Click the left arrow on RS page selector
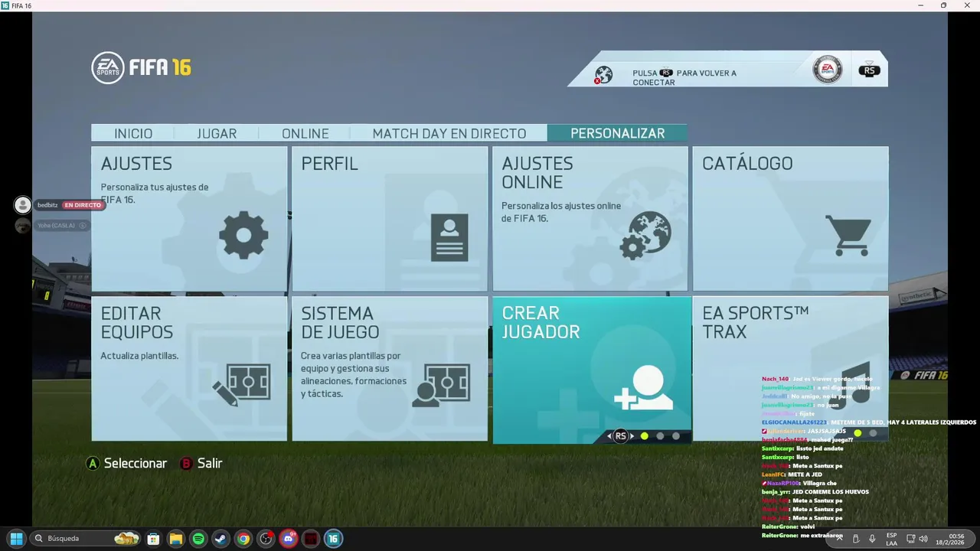 609,436
